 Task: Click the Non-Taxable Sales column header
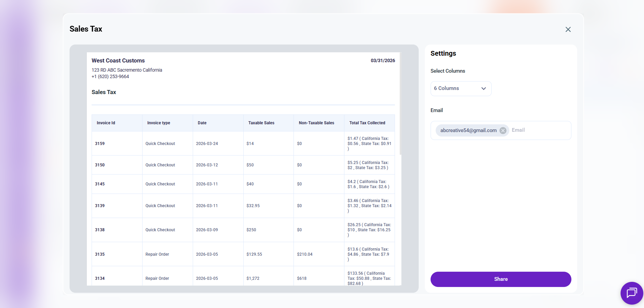tap(316, 123)
